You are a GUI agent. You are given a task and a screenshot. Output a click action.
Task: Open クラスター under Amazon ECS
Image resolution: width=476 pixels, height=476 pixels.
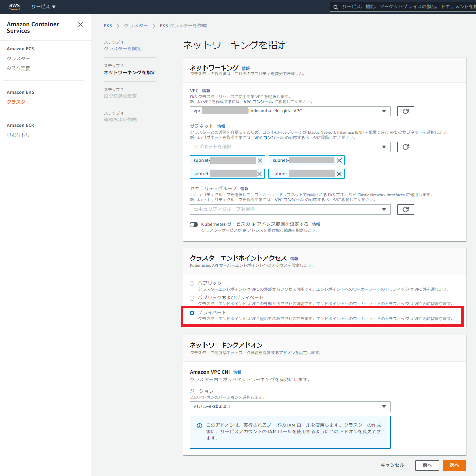(x=18, y=58)
